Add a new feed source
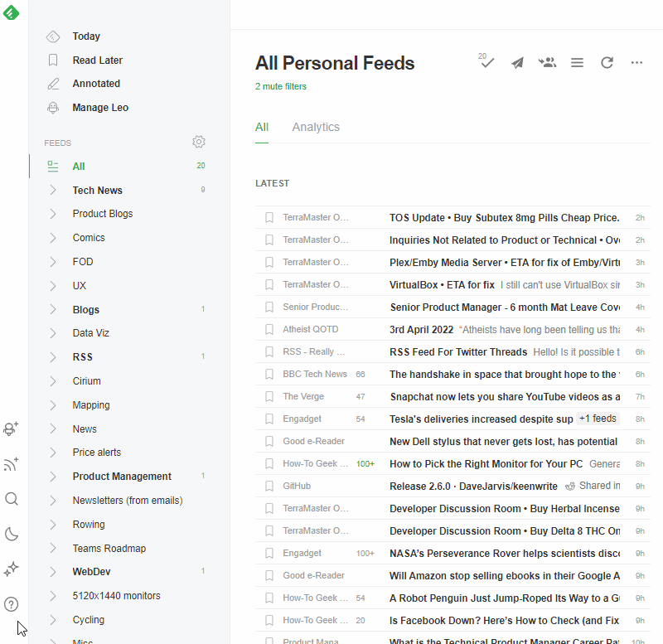This screenshot has width=663, height=644. tap(12, 464)
